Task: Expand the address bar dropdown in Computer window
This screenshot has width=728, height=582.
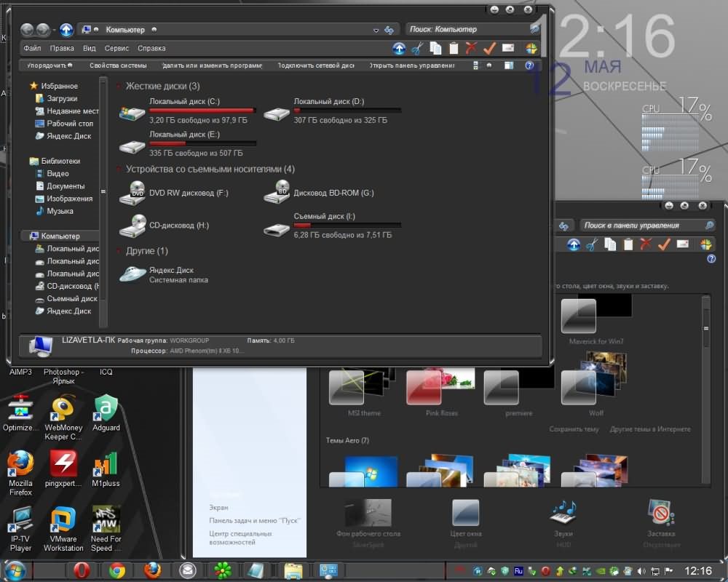Action: 376,31
